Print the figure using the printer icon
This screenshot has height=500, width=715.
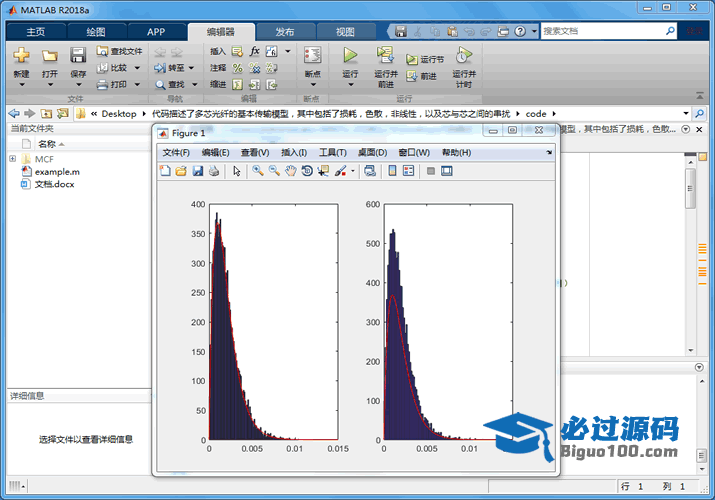click(x=213, y=171)
